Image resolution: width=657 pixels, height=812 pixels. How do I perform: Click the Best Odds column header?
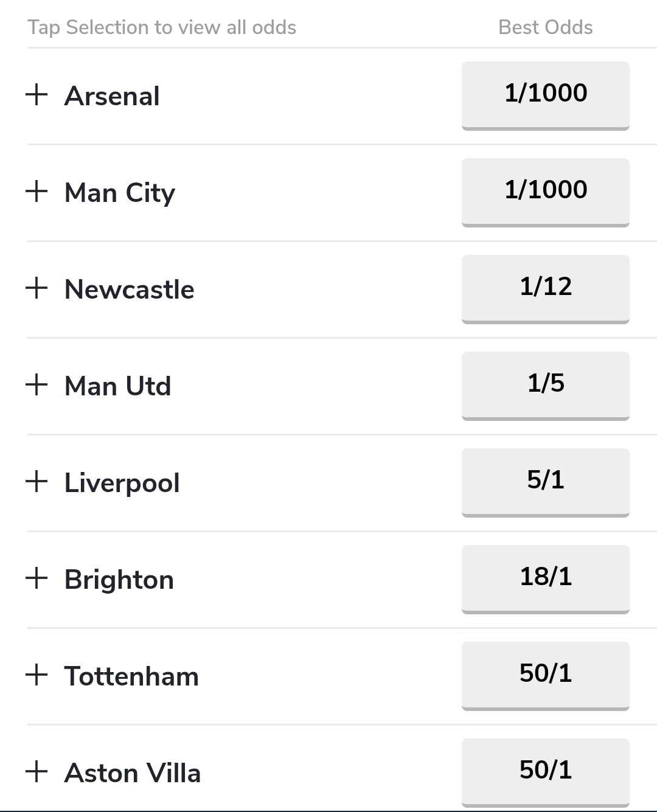pyautogui.click(x=545, y=27)
